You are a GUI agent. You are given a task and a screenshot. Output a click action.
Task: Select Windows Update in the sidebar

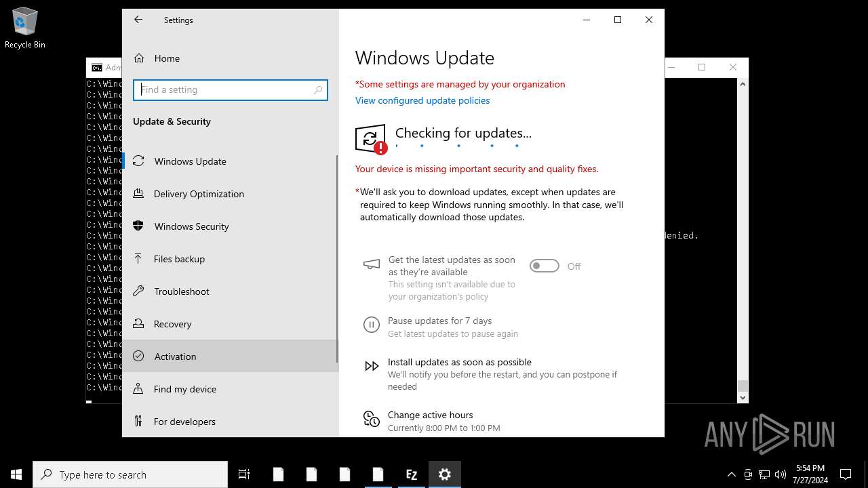[231, 161]
